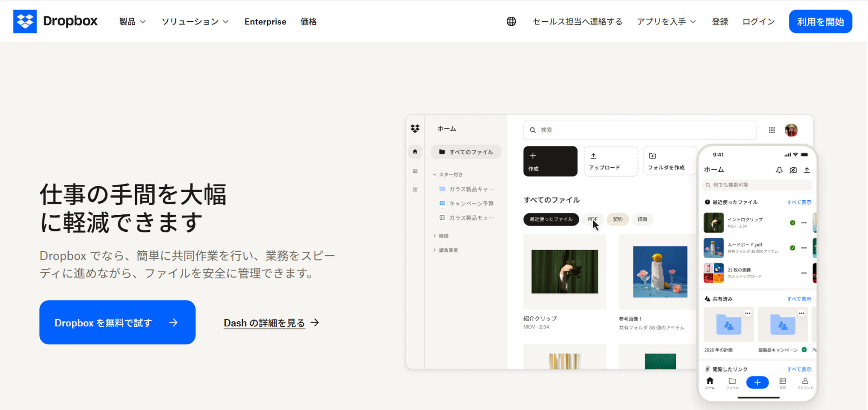Tap the upload arrow in phone header
This screenshot has width=868, height=410.
pyautogui.click(x=807, y=170)
